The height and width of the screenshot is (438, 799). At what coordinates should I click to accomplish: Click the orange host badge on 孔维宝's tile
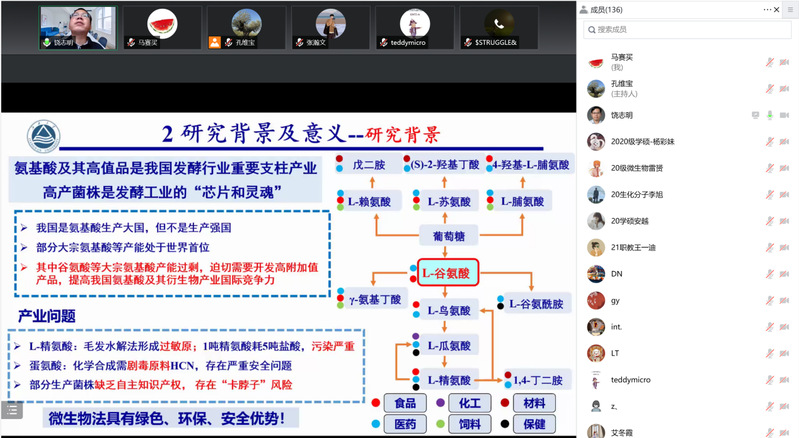coord(215,44)
